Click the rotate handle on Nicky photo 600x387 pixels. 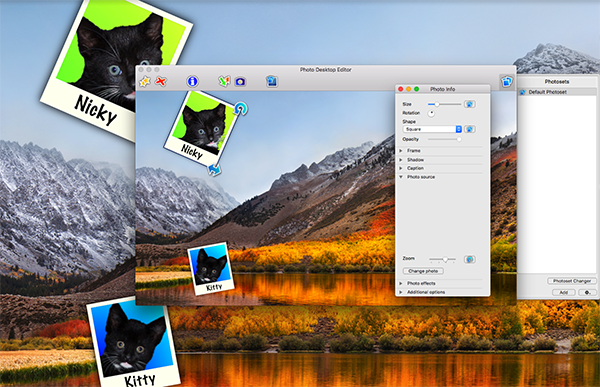tap(241, 108)
